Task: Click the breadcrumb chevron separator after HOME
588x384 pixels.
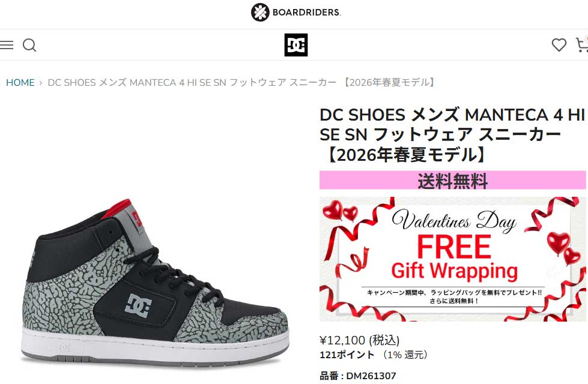Action: (41, 83)
